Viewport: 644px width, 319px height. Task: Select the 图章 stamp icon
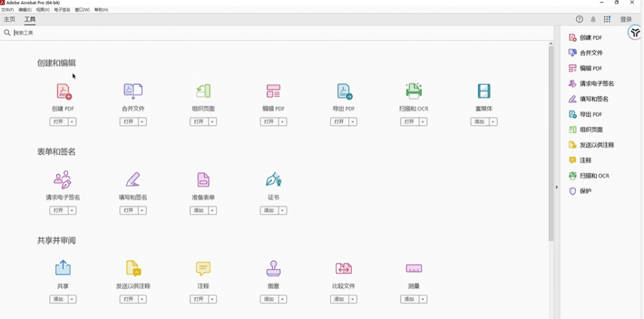click(273, 269)
